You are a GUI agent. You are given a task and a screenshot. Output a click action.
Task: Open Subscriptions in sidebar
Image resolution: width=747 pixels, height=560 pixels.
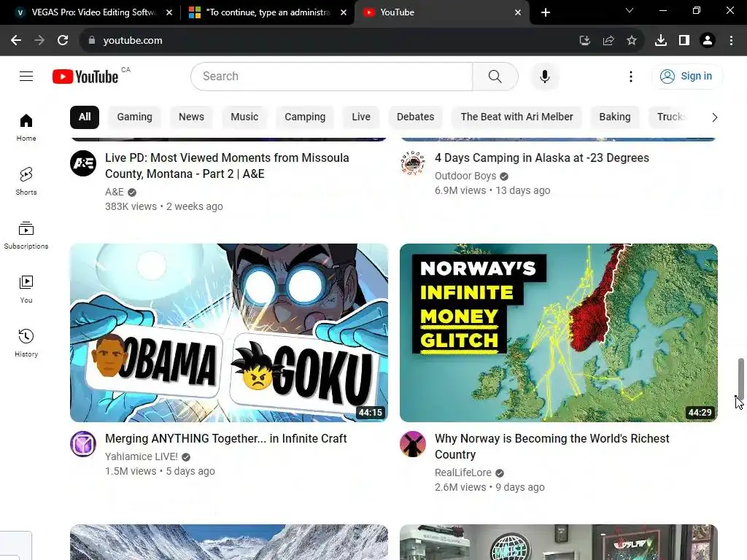click(x=26, y=236)
